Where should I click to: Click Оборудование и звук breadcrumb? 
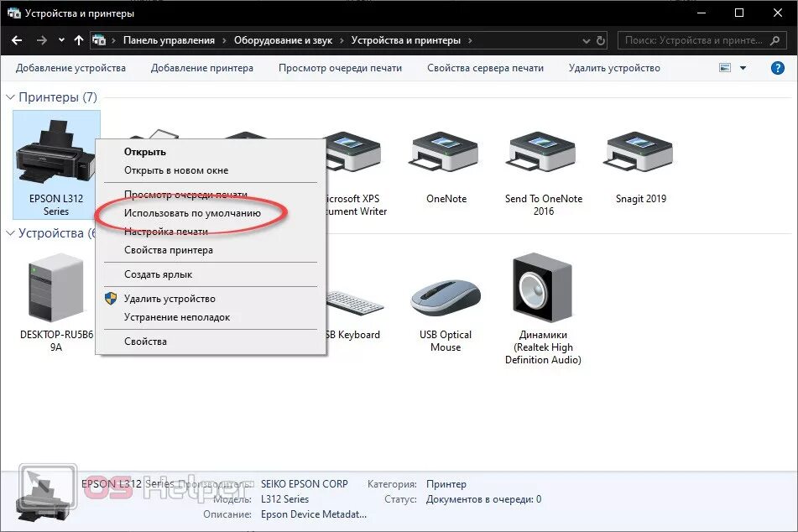pos(283,40)
